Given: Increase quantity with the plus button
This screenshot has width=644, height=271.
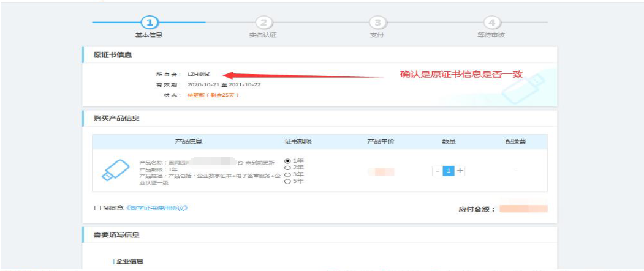Looking at the screenshot, I should (460, 171).
